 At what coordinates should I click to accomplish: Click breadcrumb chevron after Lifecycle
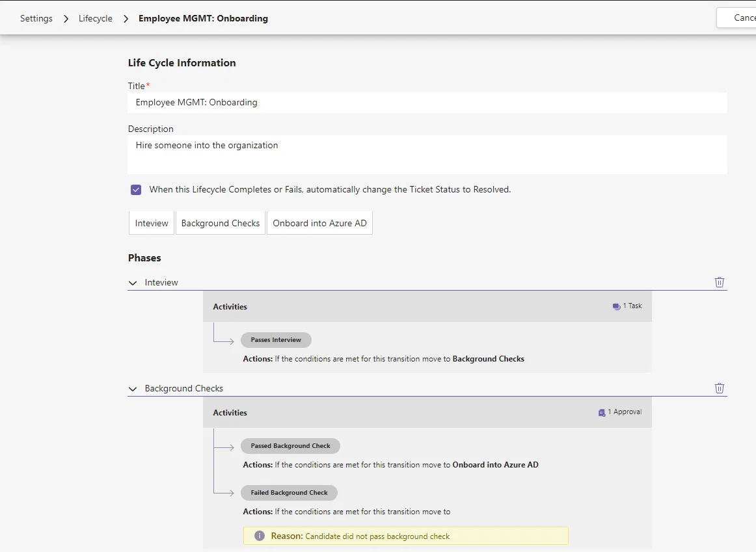(126, 19)
